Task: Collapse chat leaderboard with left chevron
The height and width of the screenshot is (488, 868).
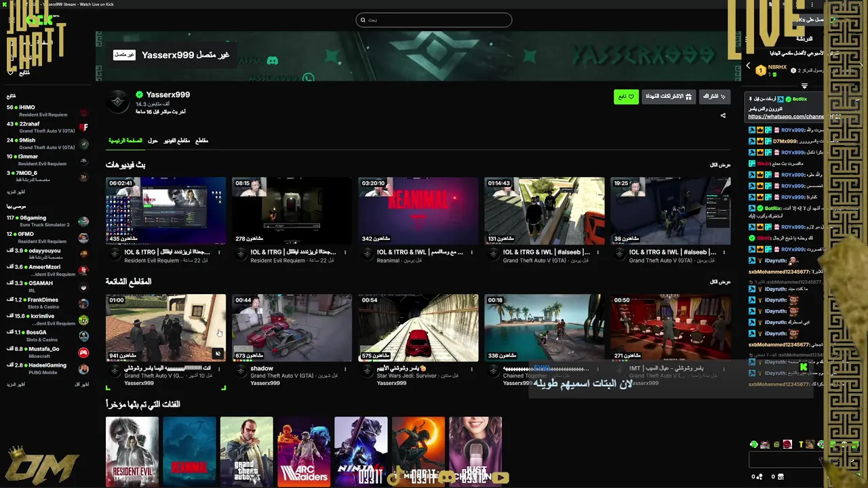Action: 748,66
